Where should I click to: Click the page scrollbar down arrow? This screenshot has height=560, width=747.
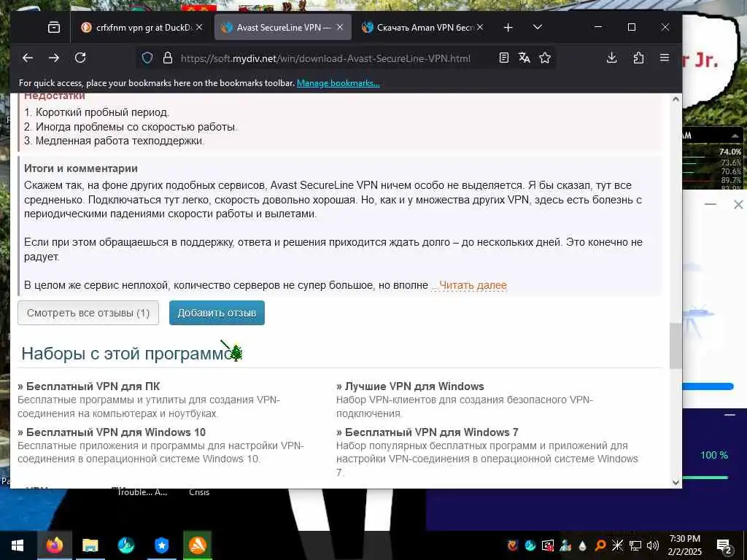(676, 483)
